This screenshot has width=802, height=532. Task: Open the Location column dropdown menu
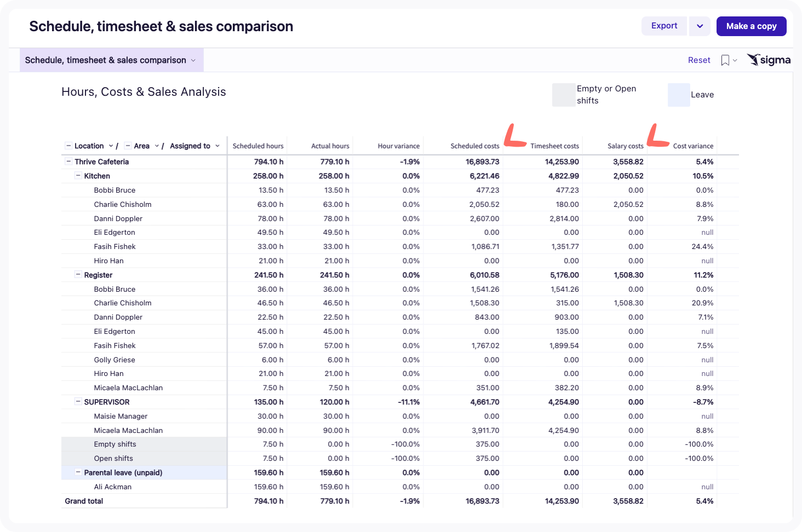(111, 146)
